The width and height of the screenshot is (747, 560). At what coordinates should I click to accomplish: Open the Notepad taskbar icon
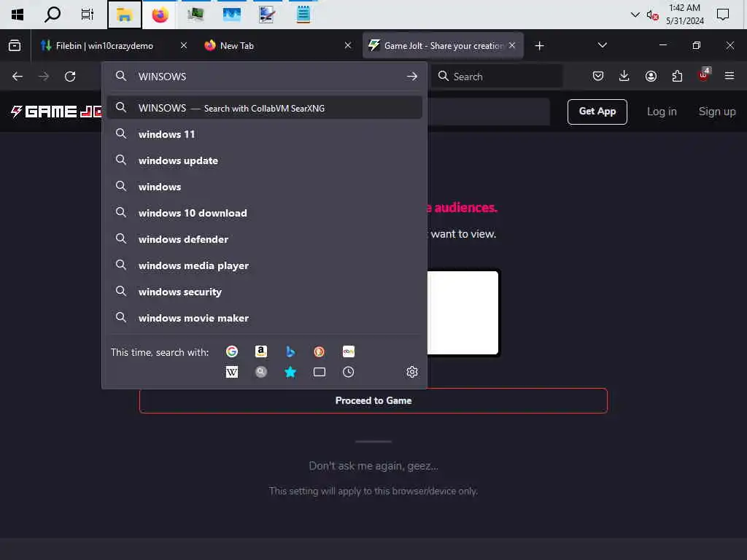pyautogui.click(x=303, y=15)
